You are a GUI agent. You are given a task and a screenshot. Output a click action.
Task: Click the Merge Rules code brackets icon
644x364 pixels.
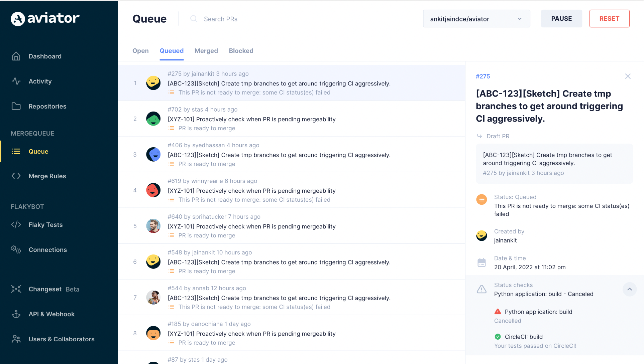(x=16, y=176)
